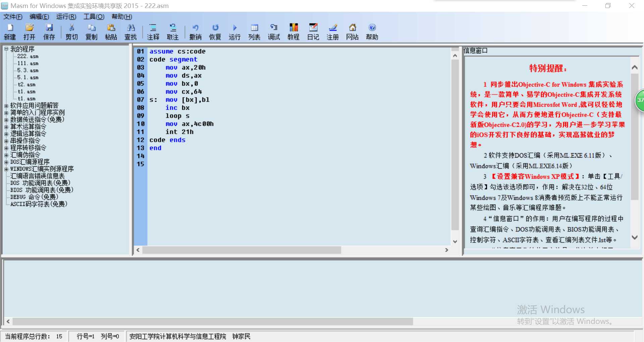This screenshot has height=342, width=644.
Task: Click code line 'assume cs:code'
Action: (177, 51)
